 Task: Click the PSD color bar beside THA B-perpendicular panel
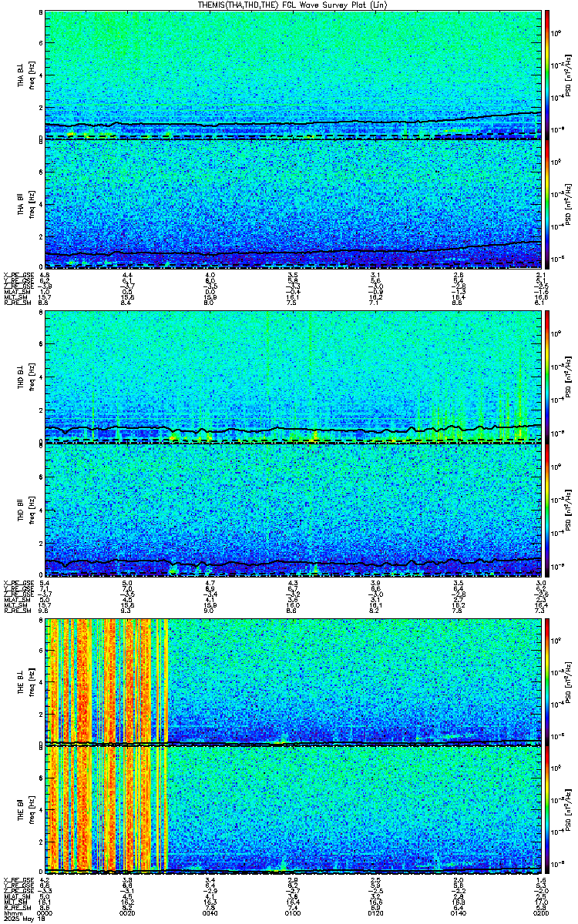click(x=547, y=75)
